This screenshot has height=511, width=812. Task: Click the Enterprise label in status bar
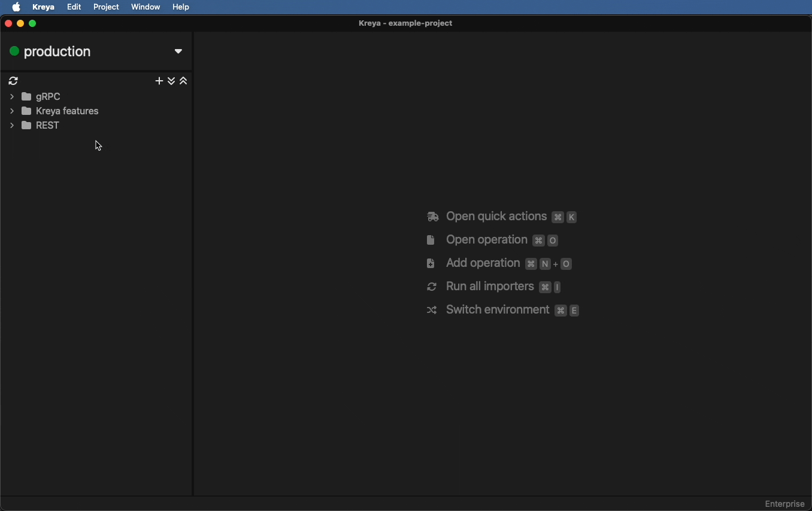[x=784, y=504]
